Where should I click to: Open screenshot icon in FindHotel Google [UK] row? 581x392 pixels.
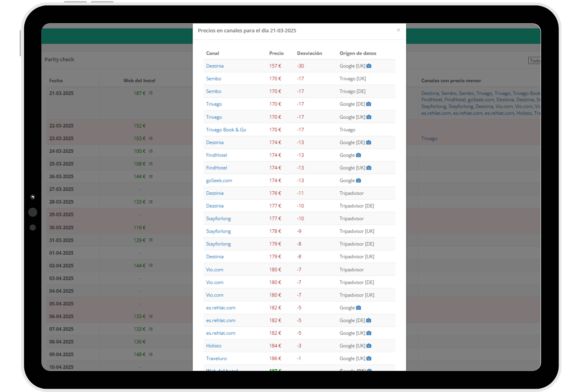369,168
